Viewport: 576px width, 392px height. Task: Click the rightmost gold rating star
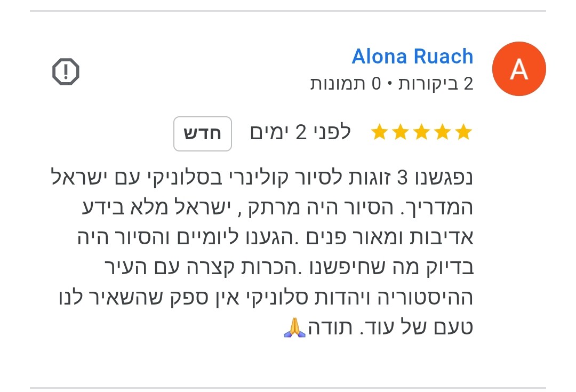click(x=463, y=132)
